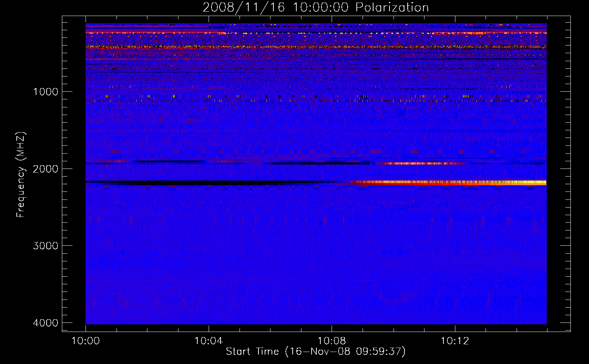Click the 10:08 time tick label
Screen dimensions: 589x364
(332, 341)
